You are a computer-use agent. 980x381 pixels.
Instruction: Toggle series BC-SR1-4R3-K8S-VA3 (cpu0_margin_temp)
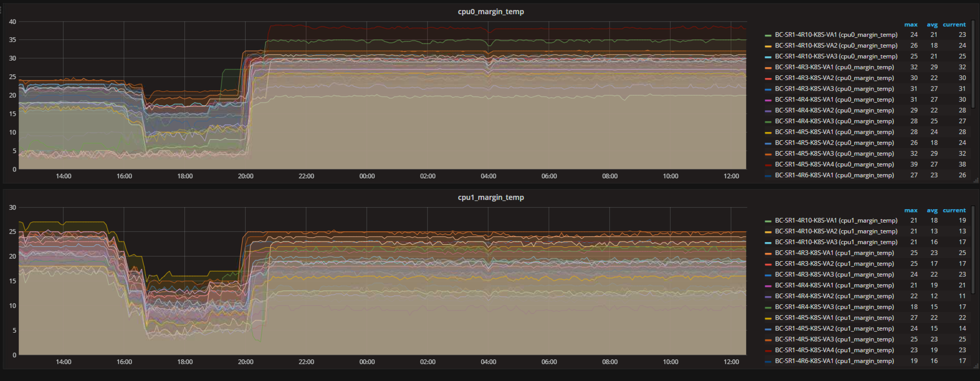[x=834, y=89]
